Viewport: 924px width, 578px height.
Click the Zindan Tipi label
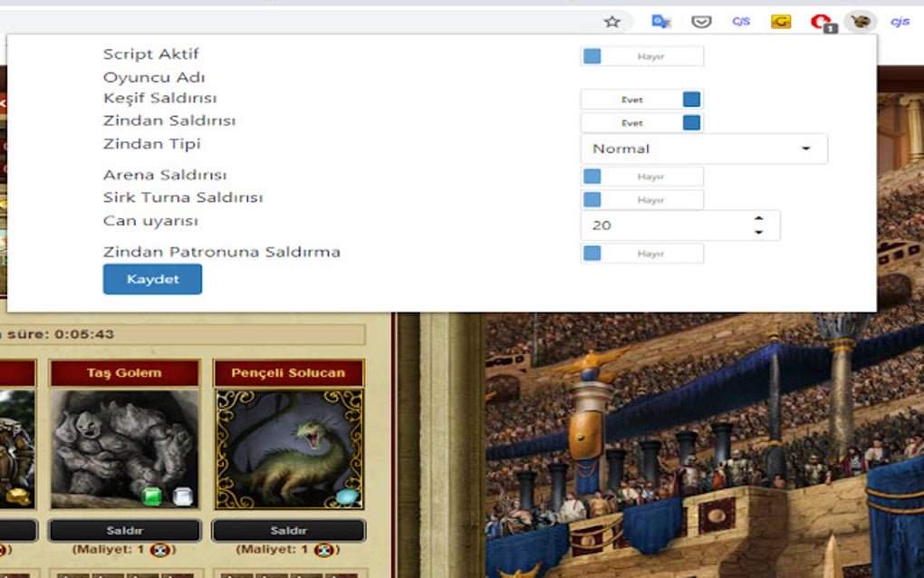pyautogui.click(x=152, y=144)
